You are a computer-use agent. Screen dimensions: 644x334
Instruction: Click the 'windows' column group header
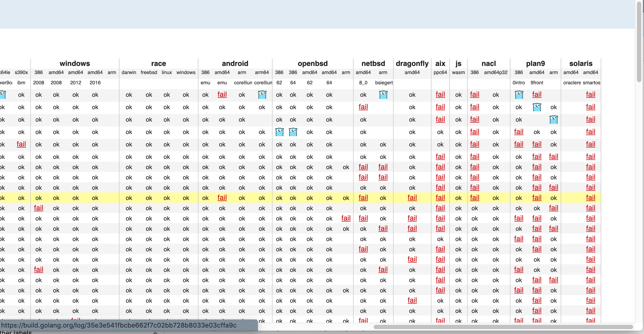(75, 64)
